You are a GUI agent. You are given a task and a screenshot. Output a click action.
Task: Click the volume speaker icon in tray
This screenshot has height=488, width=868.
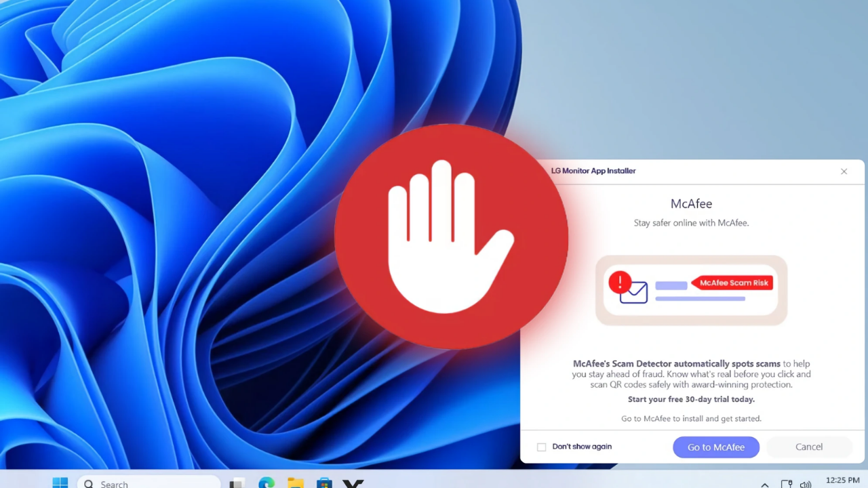click(x=806, y=484)
